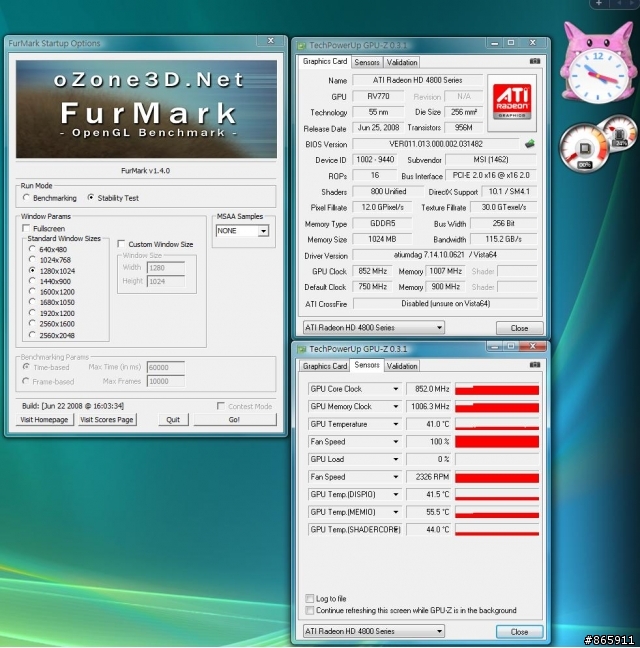The width and height of the screenshot is (640, 648).
Task: Click GPU-Z title icon in upper window
Action: [x=302, y=45]
